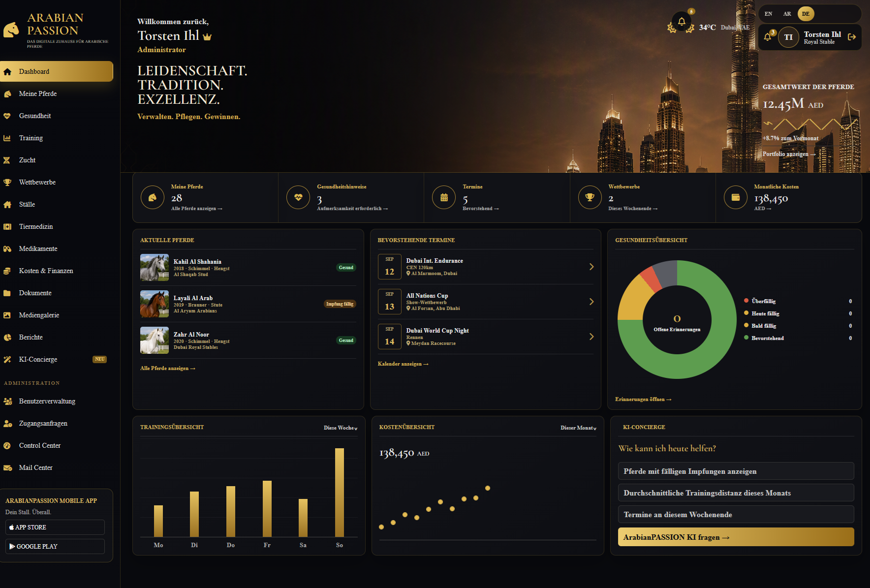Click the Kahil Al Shahania horse thumbnail

(155, 268)
